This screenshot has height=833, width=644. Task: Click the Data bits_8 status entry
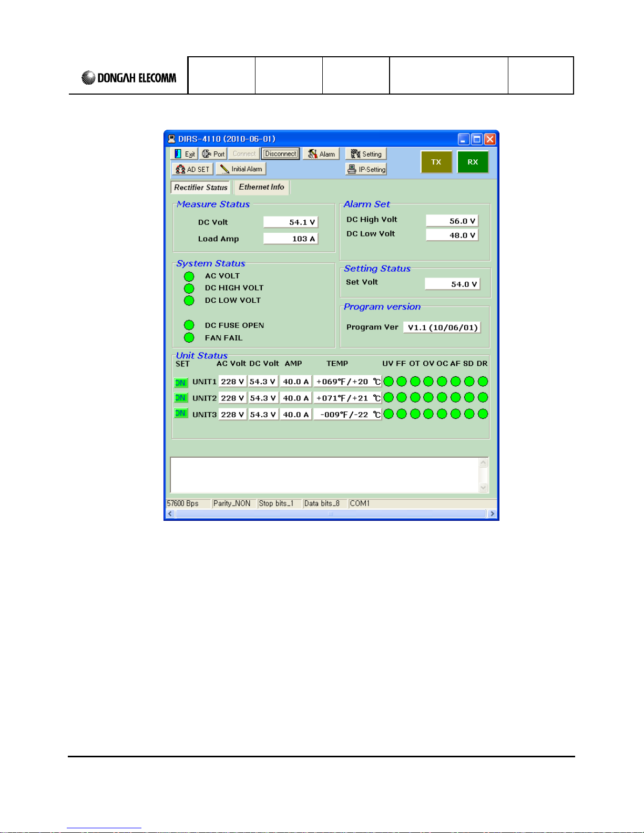325,503
